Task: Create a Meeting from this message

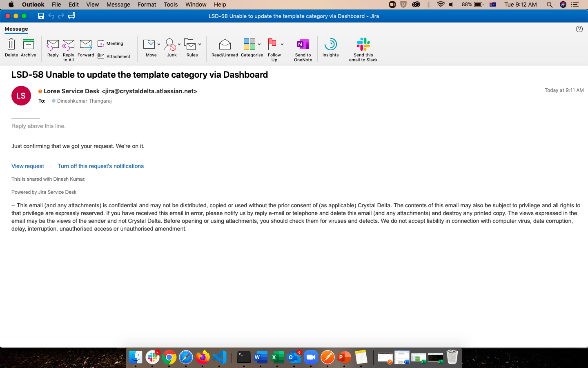Action: (x=110, y=43)
